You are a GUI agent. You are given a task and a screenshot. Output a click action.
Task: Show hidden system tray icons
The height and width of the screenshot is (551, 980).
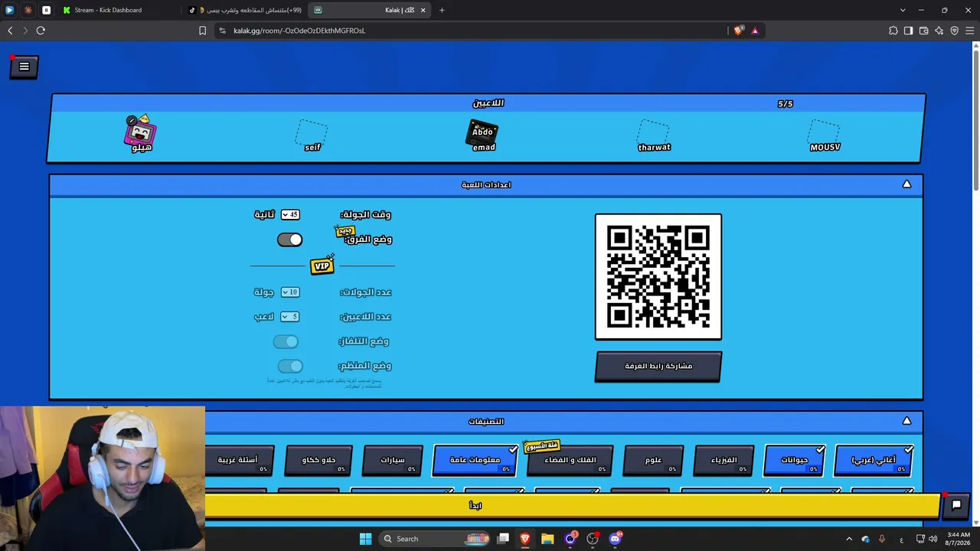coord(850,539)
